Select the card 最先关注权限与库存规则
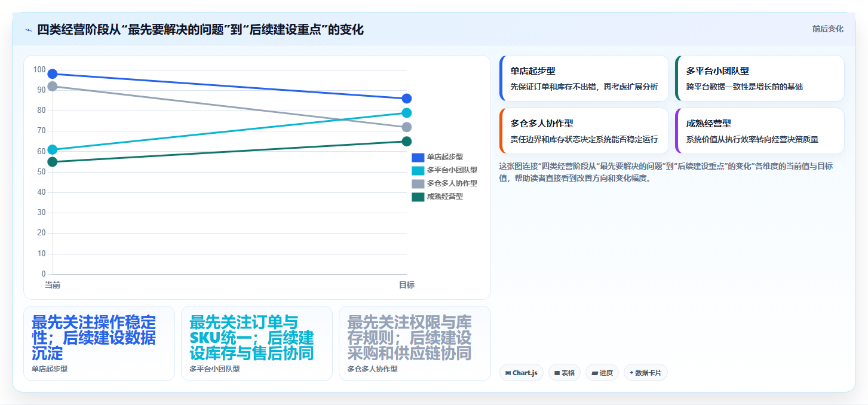Screen dimensions: 868x405 tap(415, 343)
